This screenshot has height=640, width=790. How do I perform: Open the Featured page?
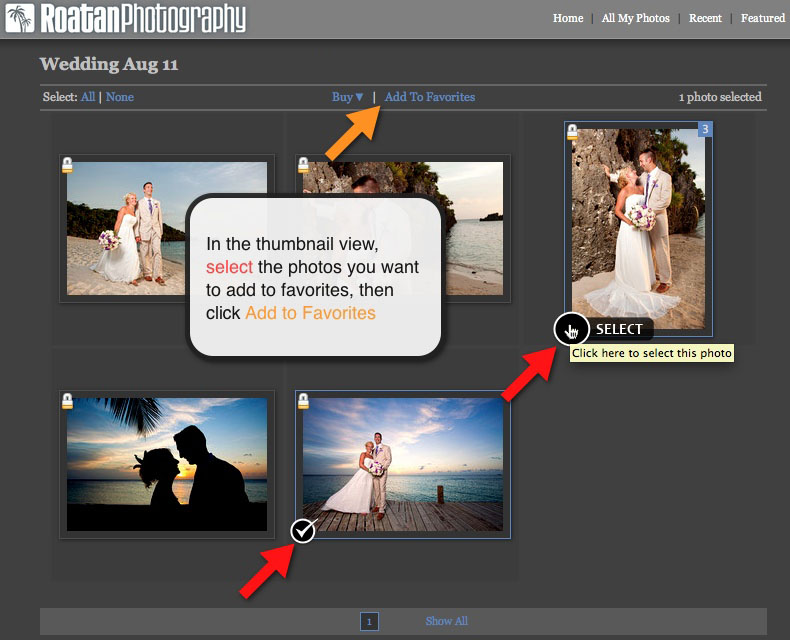pyautogui.click(x=762, y=18)
